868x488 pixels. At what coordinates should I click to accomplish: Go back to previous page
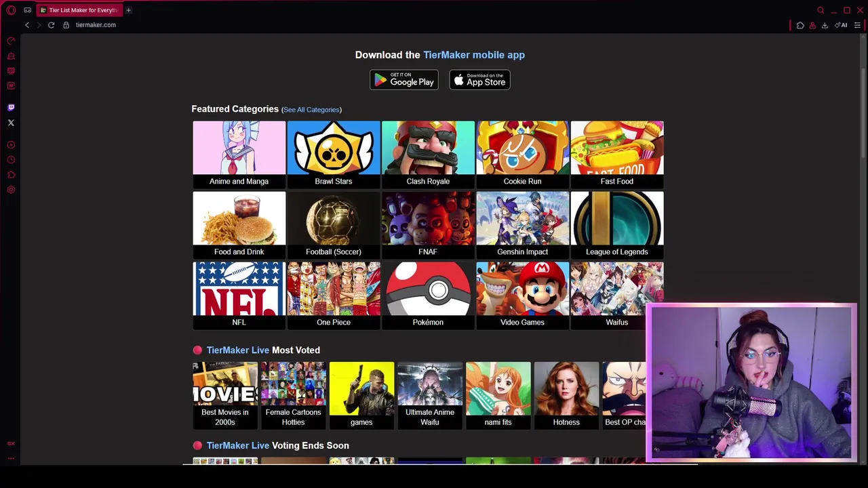coord(27,25)
